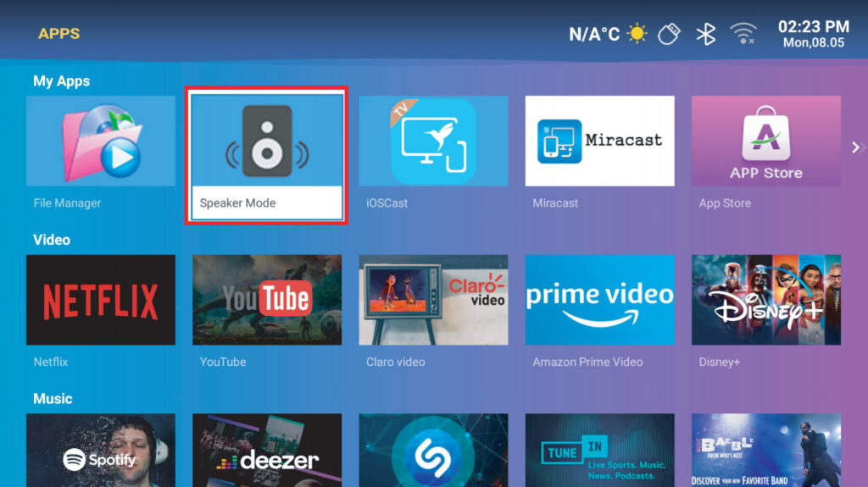
Task: Open the Shazam app tile
Action: click(x=433, y=451)
